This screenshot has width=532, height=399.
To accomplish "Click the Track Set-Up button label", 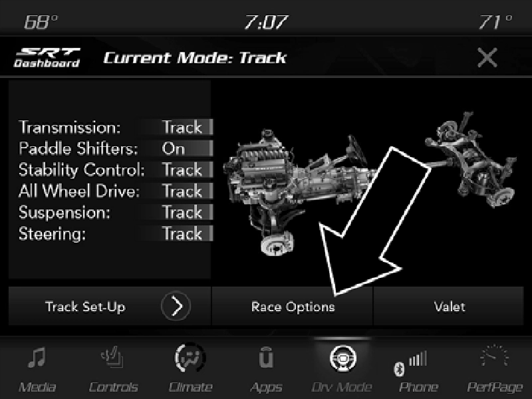I will click(x=85, y=307).
